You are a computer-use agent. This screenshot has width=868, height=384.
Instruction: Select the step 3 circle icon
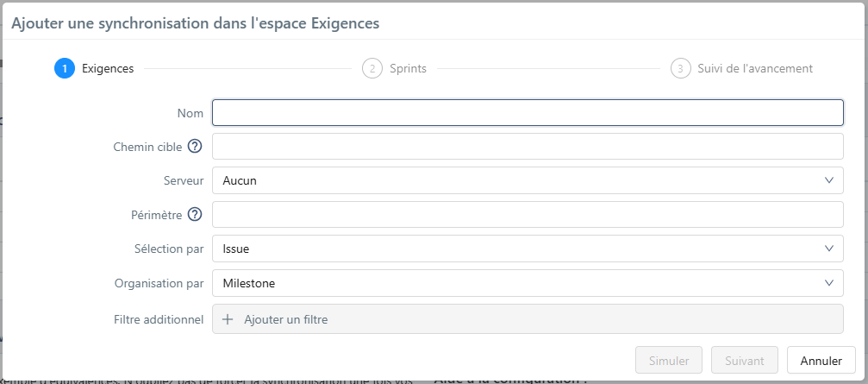680,68
